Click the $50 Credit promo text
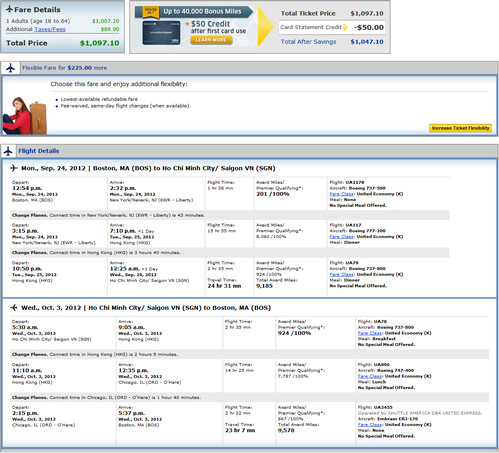The width and height of the screenshot is (499, 453). 210,24
